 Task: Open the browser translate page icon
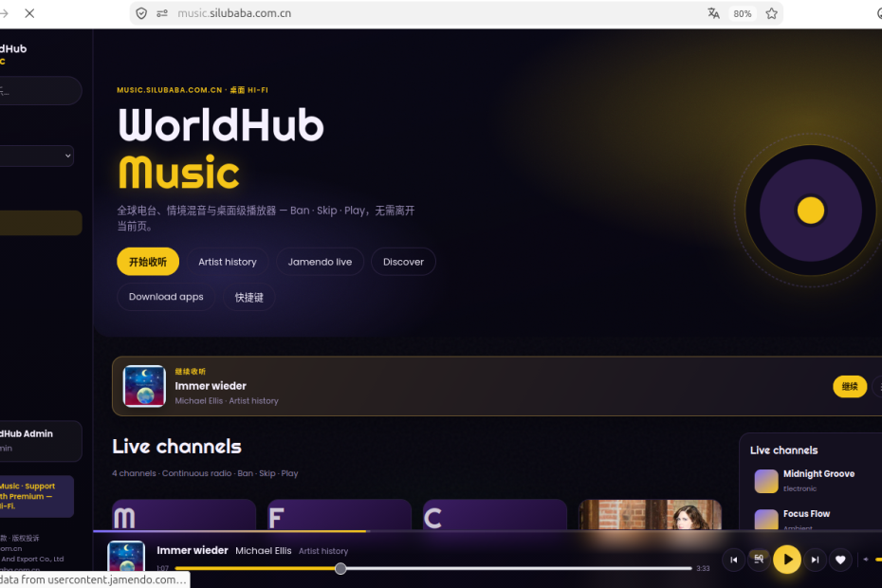pos(713,13)
